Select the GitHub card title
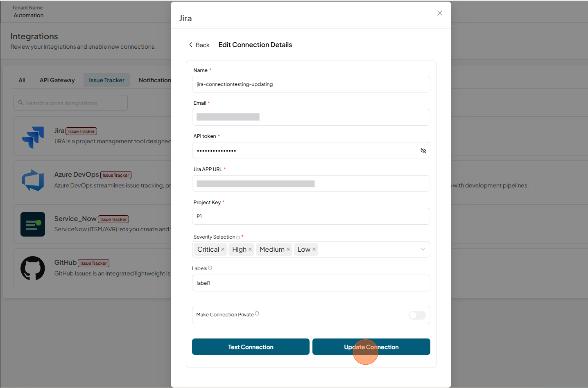 66,263
